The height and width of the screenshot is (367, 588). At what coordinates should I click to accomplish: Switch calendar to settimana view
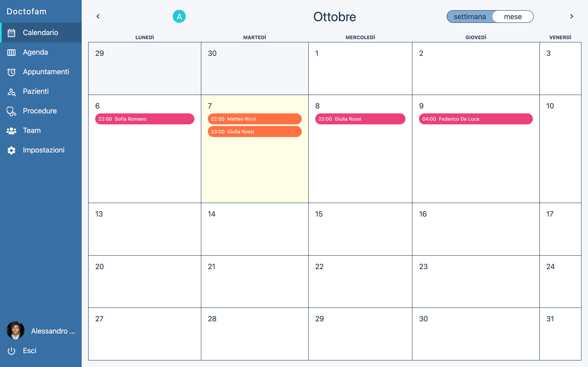pos(469,17)
